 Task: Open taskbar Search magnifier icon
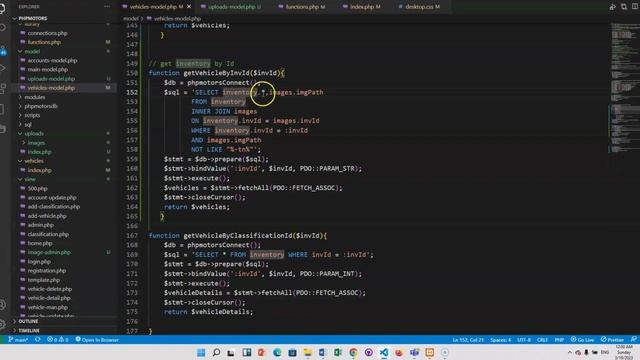(216, 352)
